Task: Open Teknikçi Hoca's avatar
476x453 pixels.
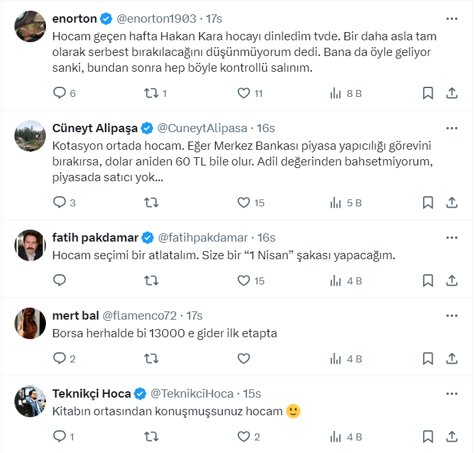Action: coord(30,401)
